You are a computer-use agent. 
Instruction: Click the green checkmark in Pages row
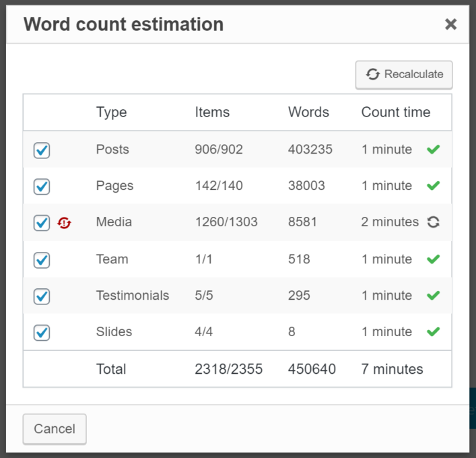433,186
